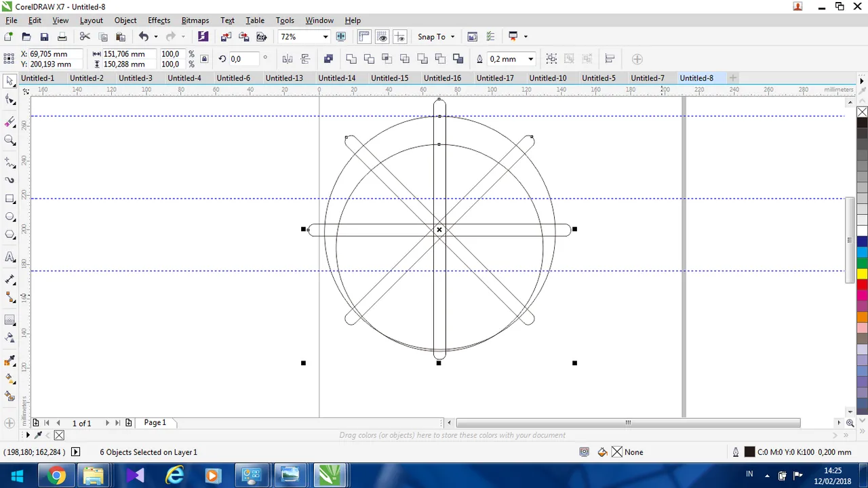
Task: Open outline width 0,2 mm dropdown
Action: pos(530,59)
